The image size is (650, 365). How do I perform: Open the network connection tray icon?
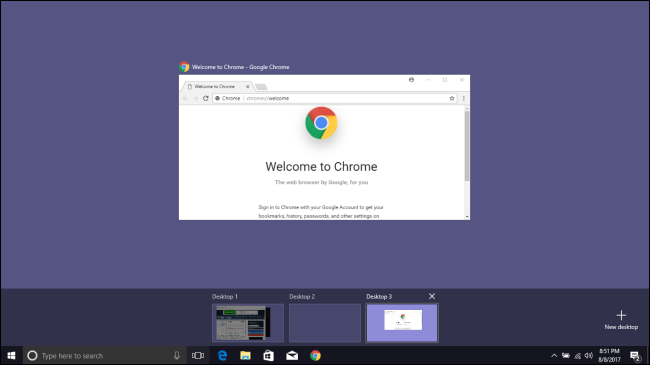577,355
